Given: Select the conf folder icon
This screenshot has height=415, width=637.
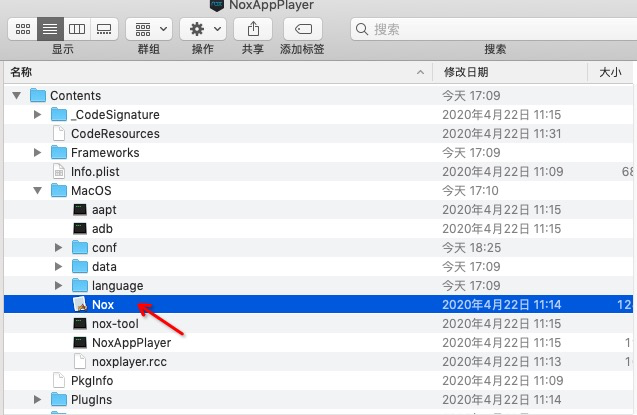Looking at the screenshot, I should [80, 247].
